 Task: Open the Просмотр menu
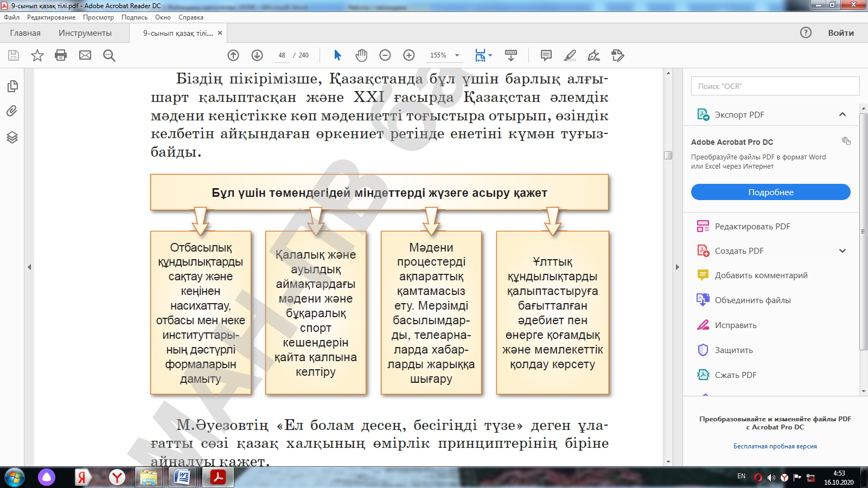(98, 17)
